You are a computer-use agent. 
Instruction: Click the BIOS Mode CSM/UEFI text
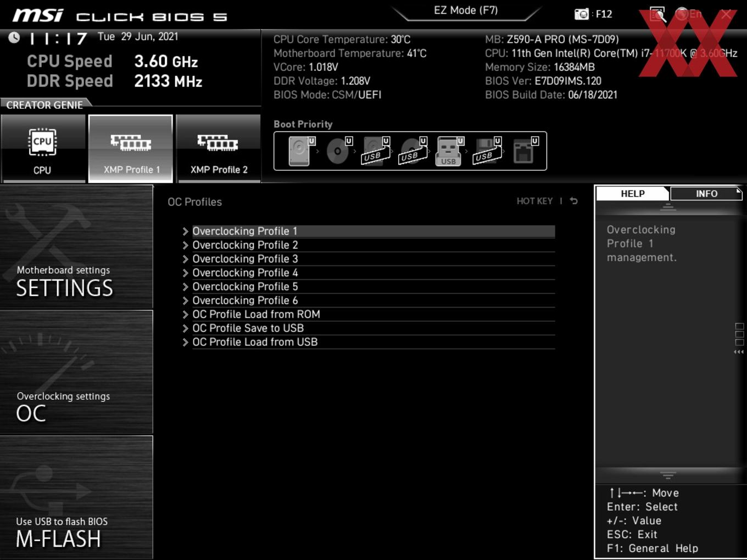[327, 95]
